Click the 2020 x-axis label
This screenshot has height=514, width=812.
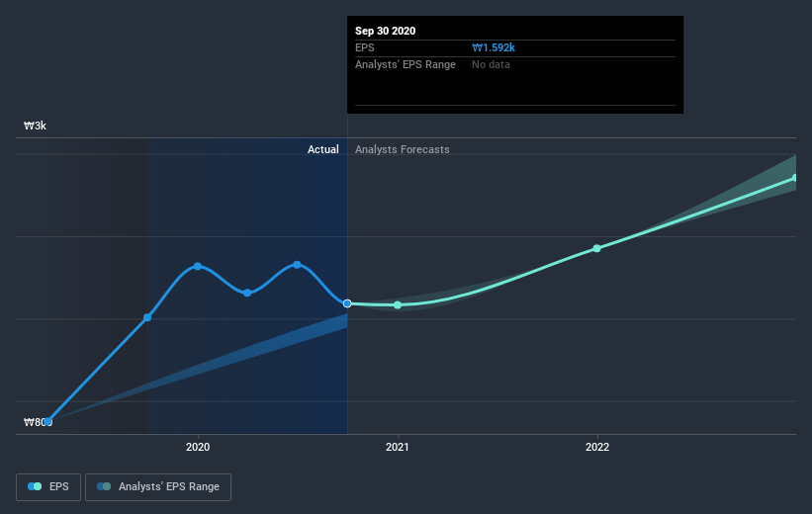(x=198, y=447)
